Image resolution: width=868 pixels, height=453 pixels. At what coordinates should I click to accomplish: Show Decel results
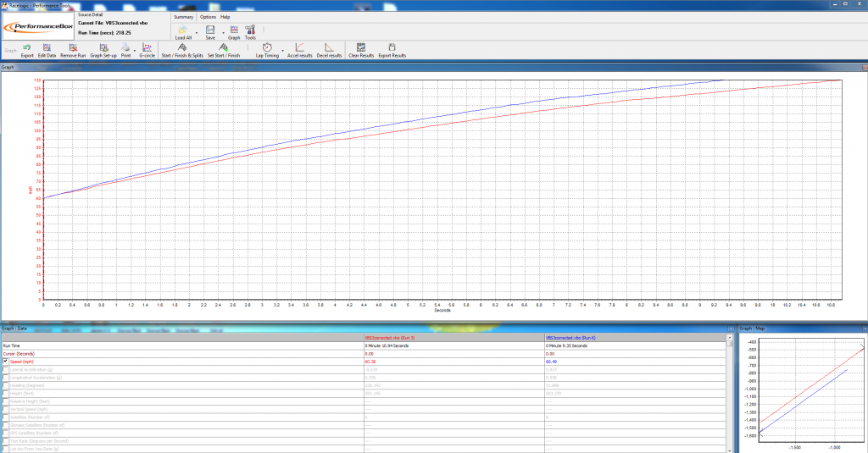[x=329, y=48]
